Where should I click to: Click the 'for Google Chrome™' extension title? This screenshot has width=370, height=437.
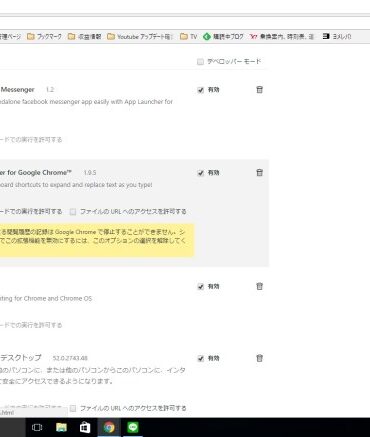(36, 172)
